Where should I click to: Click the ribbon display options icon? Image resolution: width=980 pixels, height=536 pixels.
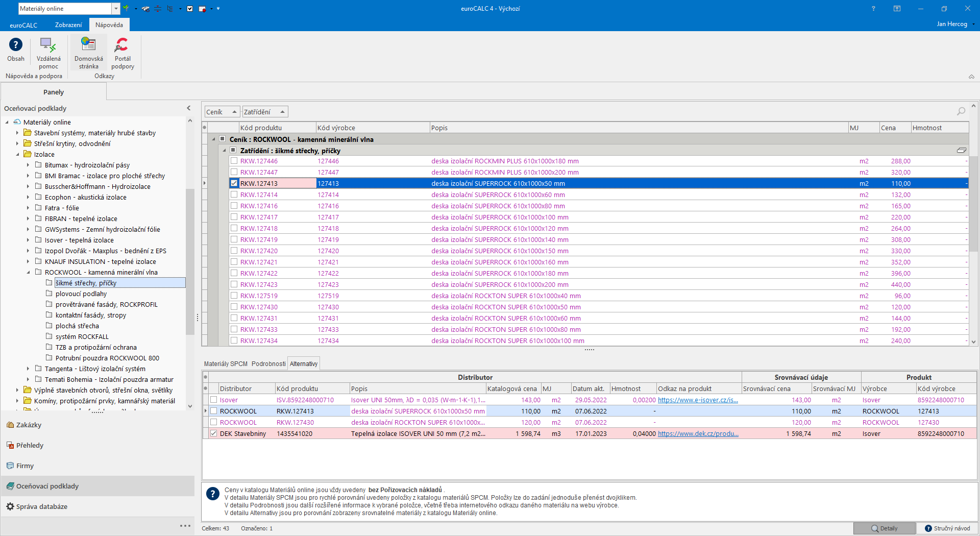(x=897, y=9)
